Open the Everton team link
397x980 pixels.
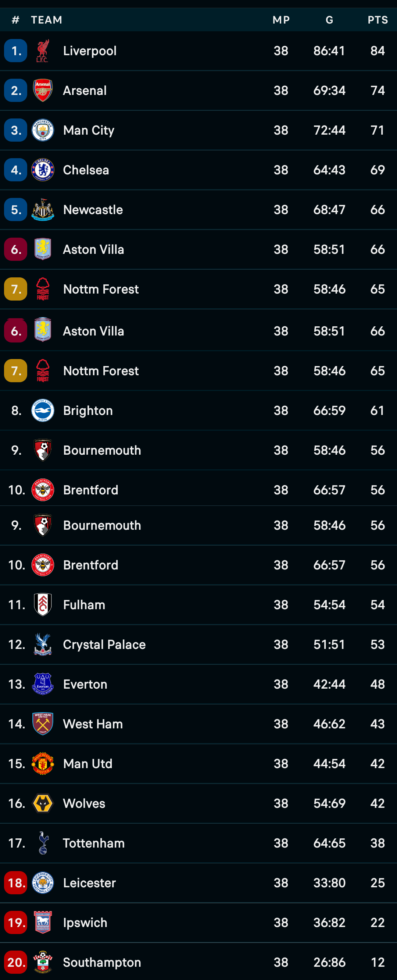85,684
